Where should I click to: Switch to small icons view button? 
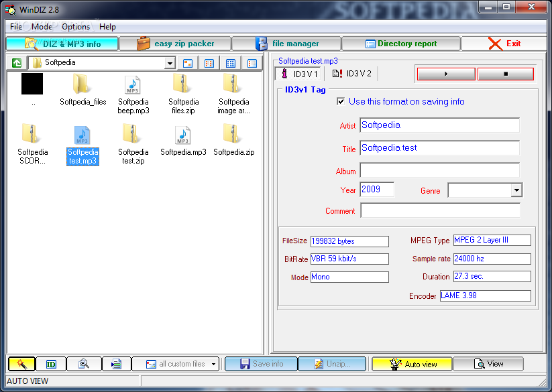click(x=209, y=63)
